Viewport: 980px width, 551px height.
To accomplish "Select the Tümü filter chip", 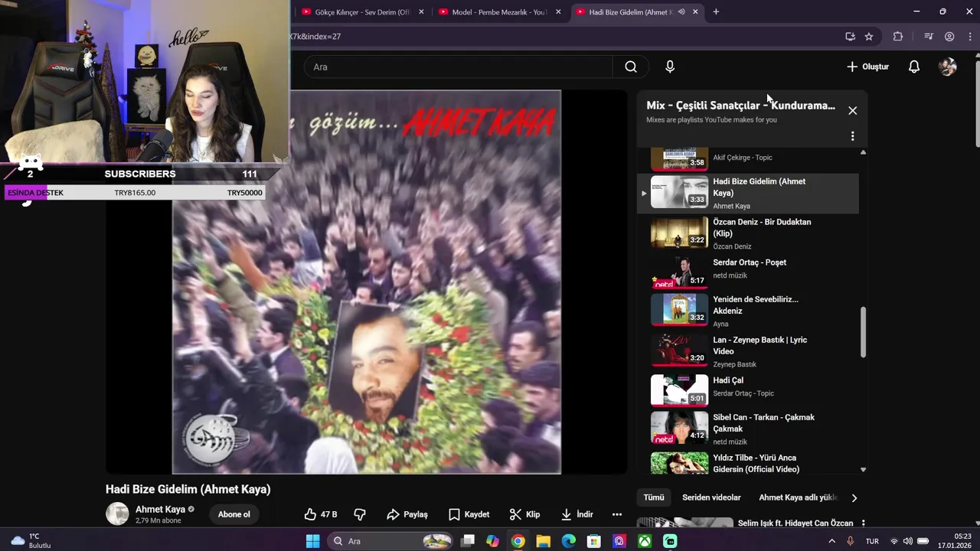I will click(654, 497).
